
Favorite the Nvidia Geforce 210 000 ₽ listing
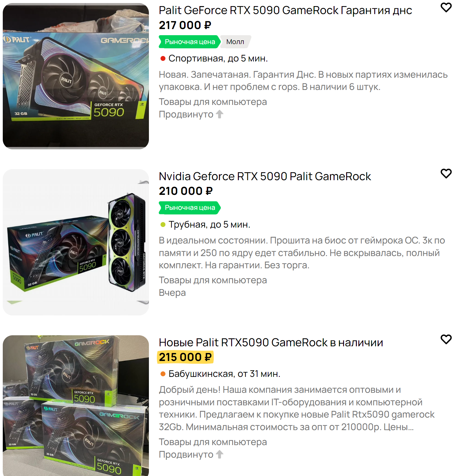click(446, 173)
